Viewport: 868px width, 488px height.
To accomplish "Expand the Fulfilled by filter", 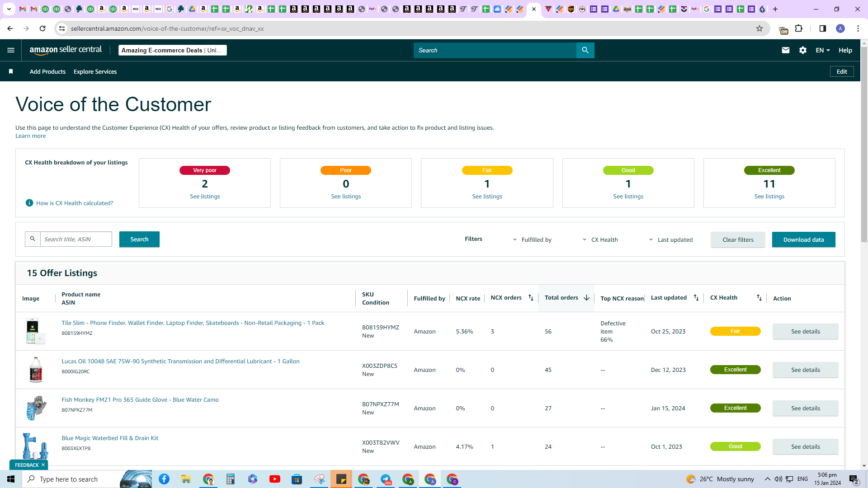I will 532,239.
